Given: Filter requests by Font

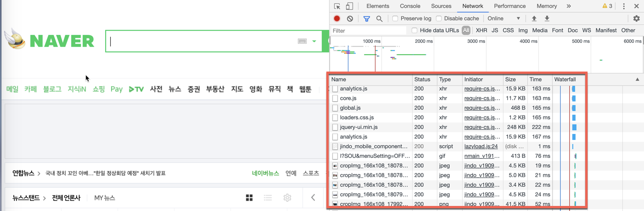Looking at the screenshot, I should 558,30.
